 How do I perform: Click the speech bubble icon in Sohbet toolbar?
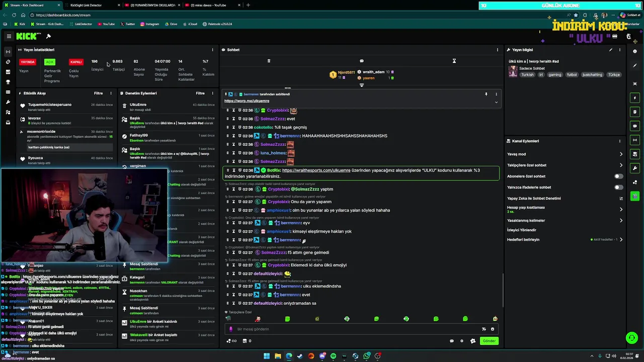(x=361, y=61)
